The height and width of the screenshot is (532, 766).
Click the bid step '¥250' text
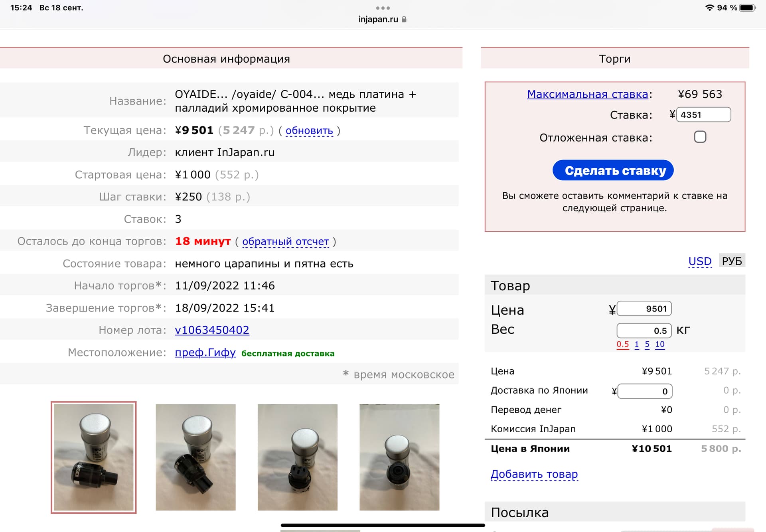pyautogui.click(x=188, y=197)
